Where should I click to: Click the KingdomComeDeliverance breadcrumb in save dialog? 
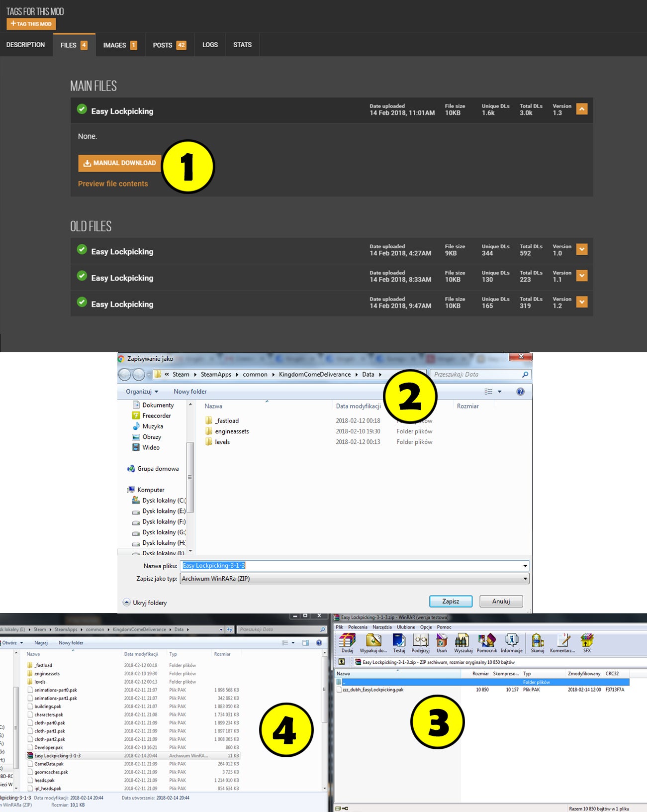coord(315,374)
